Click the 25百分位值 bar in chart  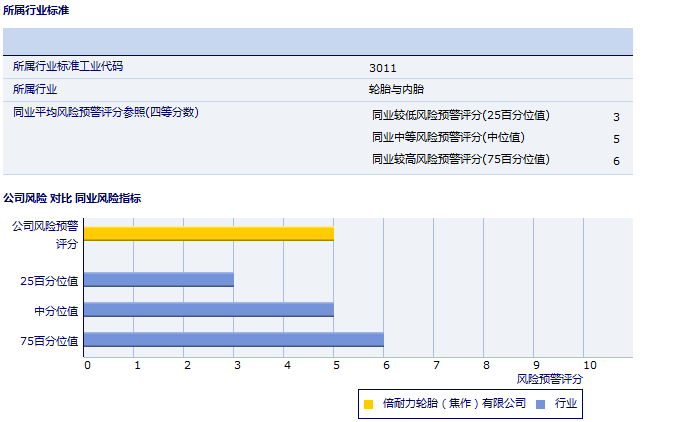point(158,280)
